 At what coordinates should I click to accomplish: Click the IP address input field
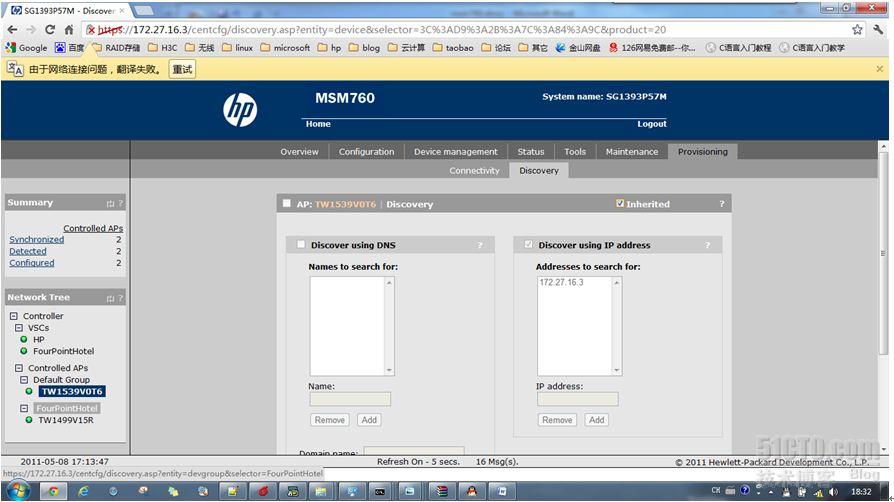click(578, 399)
